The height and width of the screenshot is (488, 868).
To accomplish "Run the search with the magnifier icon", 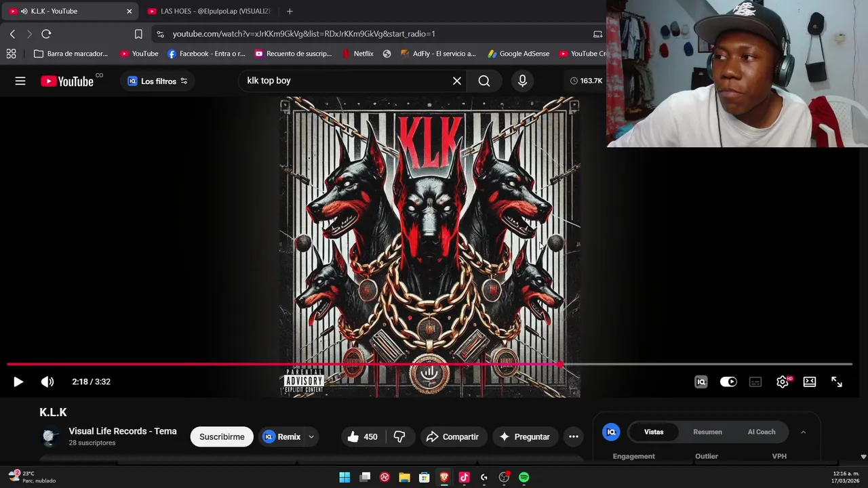I will (x=484, y=81).
